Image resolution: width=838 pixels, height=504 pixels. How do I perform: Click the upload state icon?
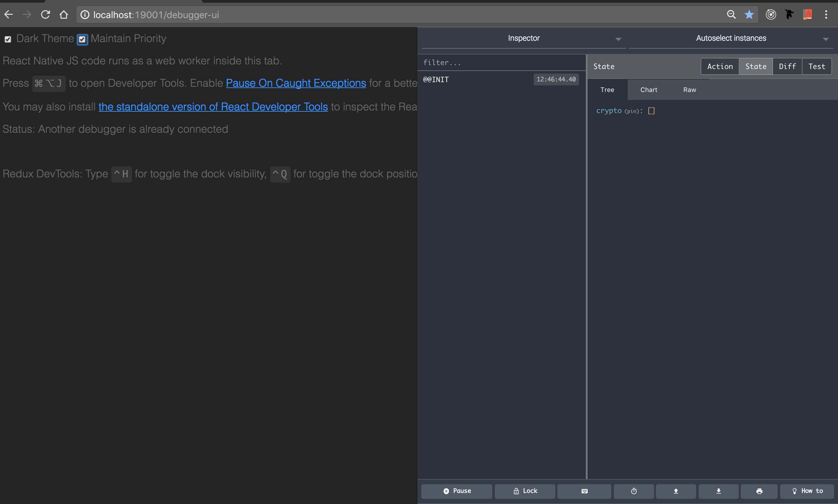pyautogui.click(x=676, y=491)
